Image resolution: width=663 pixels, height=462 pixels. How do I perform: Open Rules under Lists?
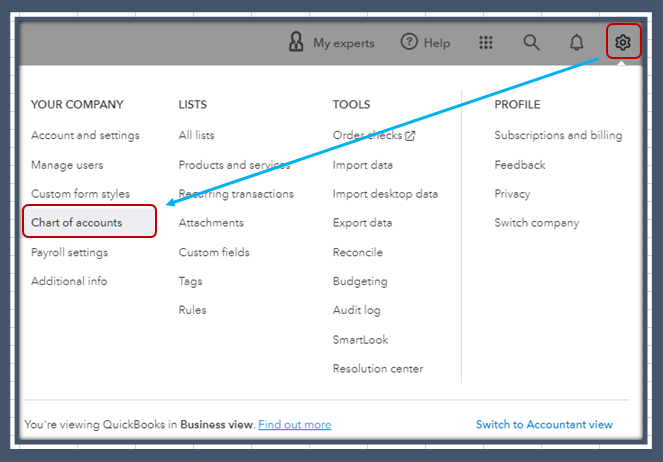(192, 310)
